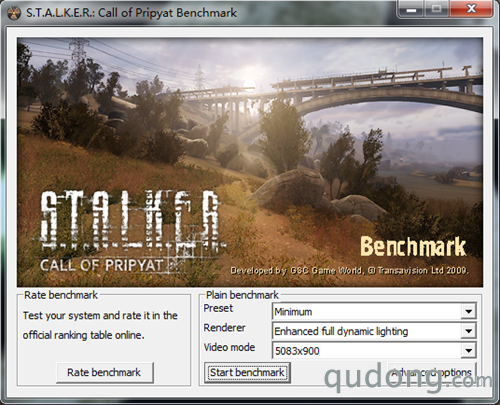
Task: Click the Rate benchmark button
Action: pos(104,372)
